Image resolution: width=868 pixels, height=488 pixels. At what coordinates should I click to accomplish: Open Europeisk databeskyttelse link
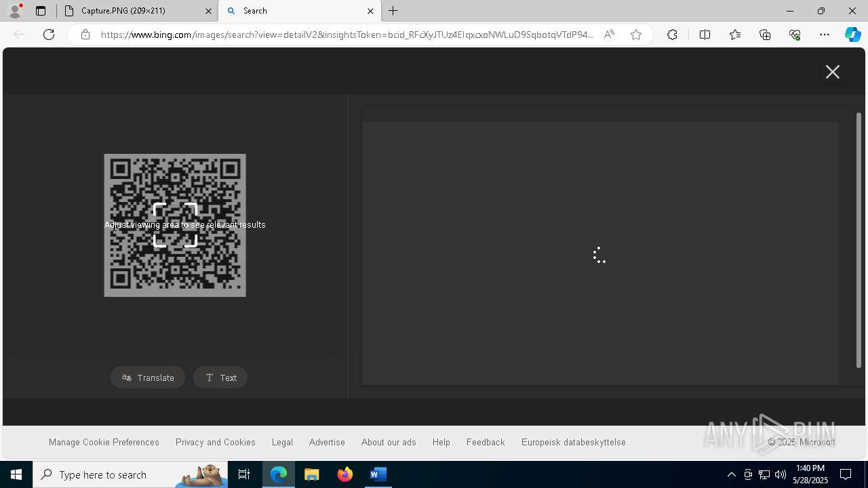pyautogui.click(x=574, y=442)
